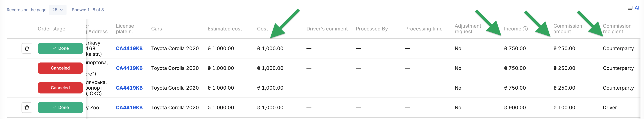Click the second Canceled stage button

click(x=60, y=88)
